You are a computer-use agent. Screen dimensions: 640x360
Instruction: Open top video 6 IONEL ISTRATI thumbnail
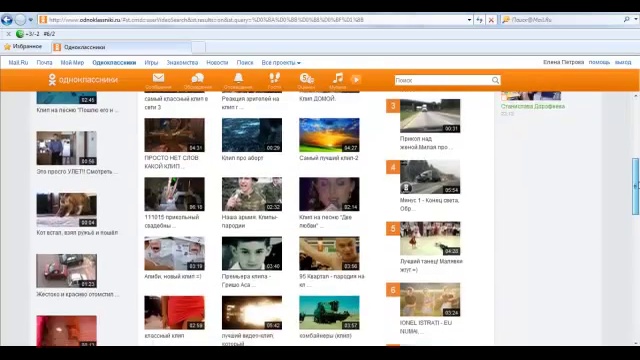pyautogui.click(x=430, y=300)
